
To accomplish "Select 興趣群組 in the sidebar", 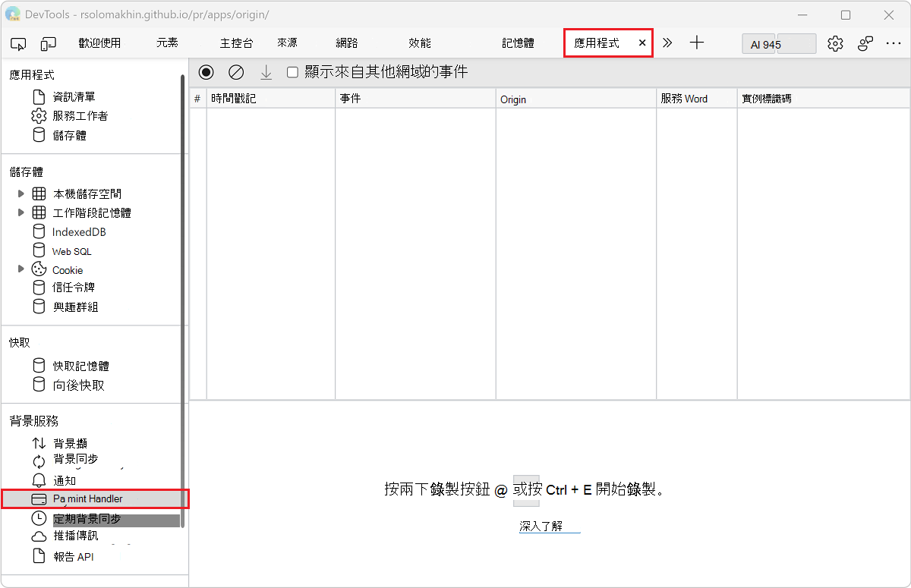I will coord(75,307).
